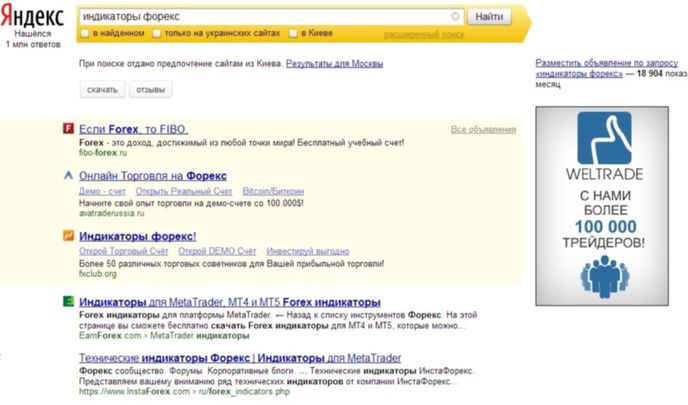Viewport: 688px width, 405px height.
Task: Clear the search query with the X icon
Action: click(455, 16)
